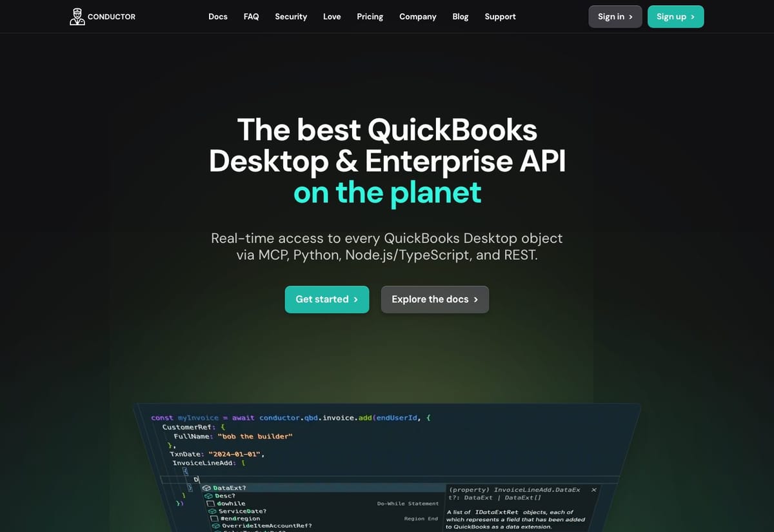Select the Desc? autocomplete suggestion
This screenshot has width=774, height=532.
[225, 496]
